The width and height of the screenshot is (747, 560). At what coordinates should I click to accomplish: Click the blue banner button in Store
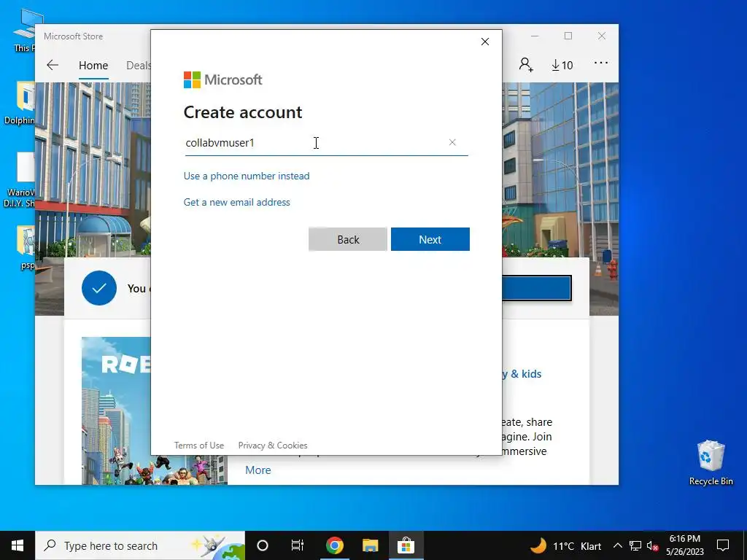[536, 287]
